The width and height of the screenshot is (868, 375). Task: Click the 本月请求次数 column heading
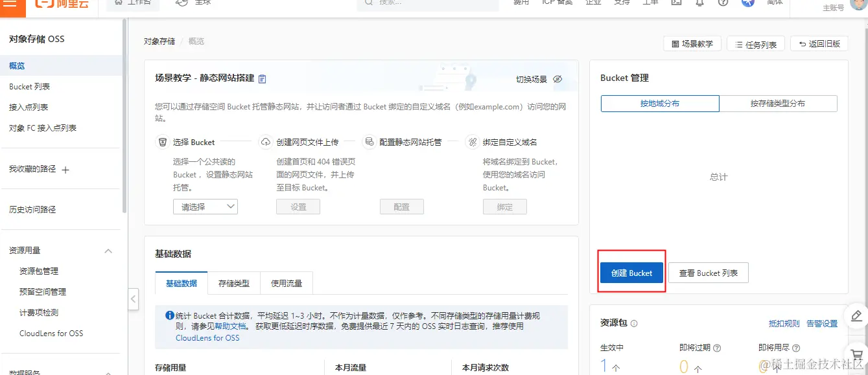(x=486, y=368)
